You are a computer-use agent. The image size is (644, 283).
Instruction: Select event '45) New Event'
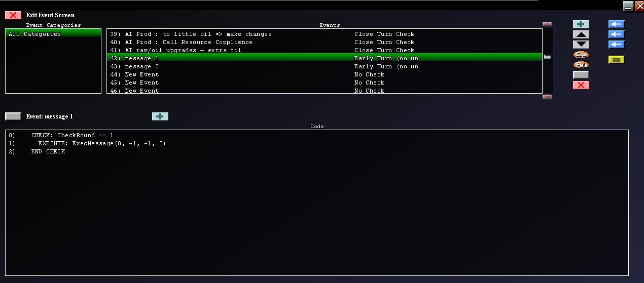click(325, 83)
